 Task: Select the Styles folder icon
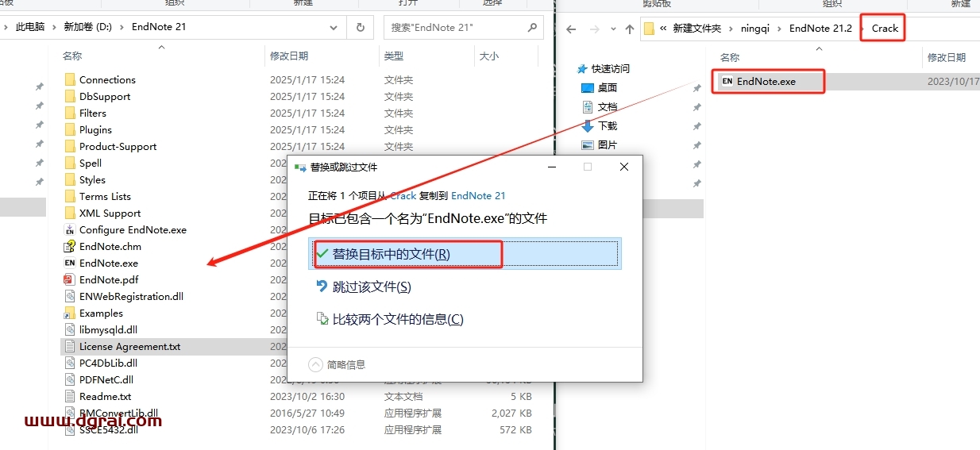tap(70, 179)
